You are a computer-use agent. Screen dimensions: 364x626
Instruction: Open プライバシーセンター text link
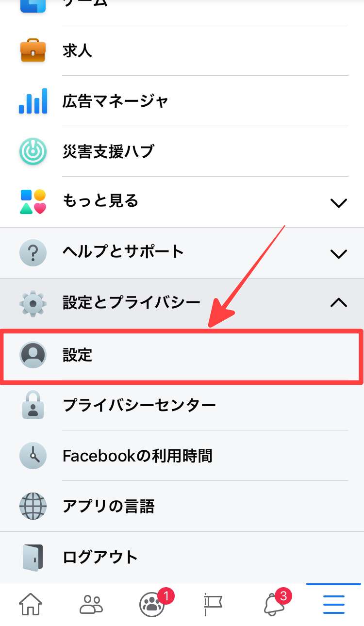pyautogui.click(x=139, y=405)
